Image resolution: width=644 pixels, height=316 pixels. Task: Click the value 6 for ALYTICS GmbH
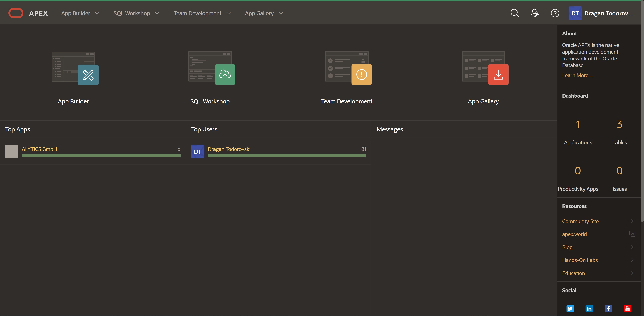pyautogui.click(x=179, y=149)
